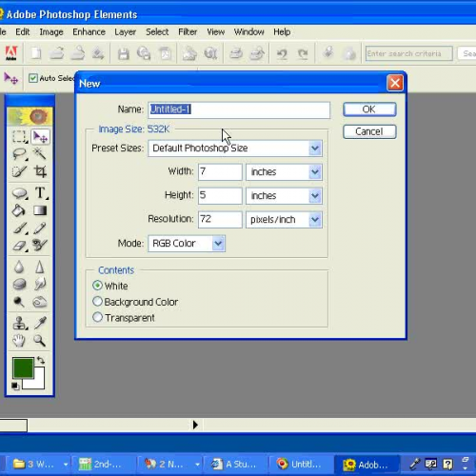Open the Height units dropdown
This screenshot has height=476, width=476.
point(315,196)
